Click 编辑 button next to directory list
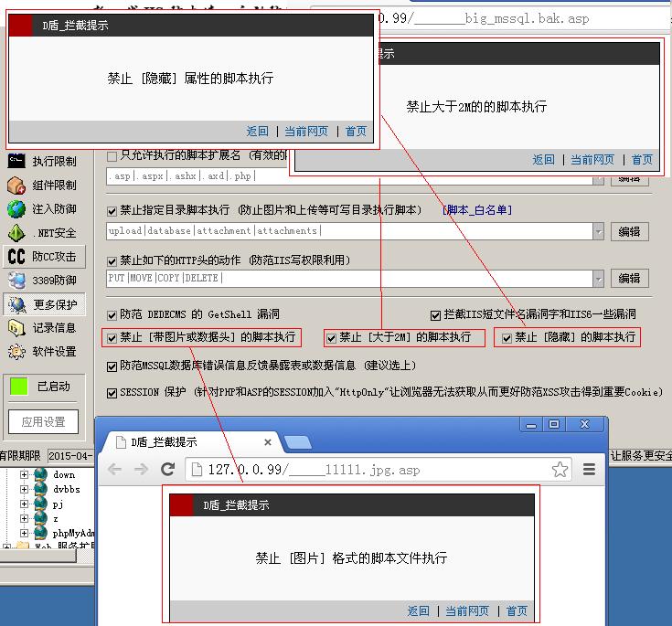 (629, 232)
